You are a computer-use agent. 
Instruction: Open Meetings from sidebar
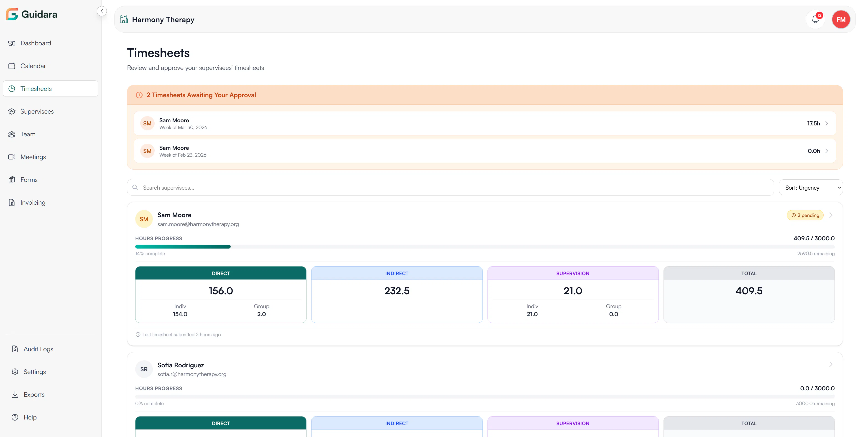pos(51,157)
